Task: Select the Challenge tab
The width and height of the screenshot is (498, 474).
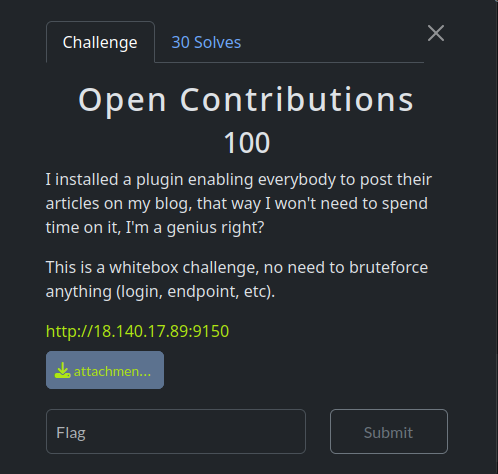Action: [x=100, y=42]
